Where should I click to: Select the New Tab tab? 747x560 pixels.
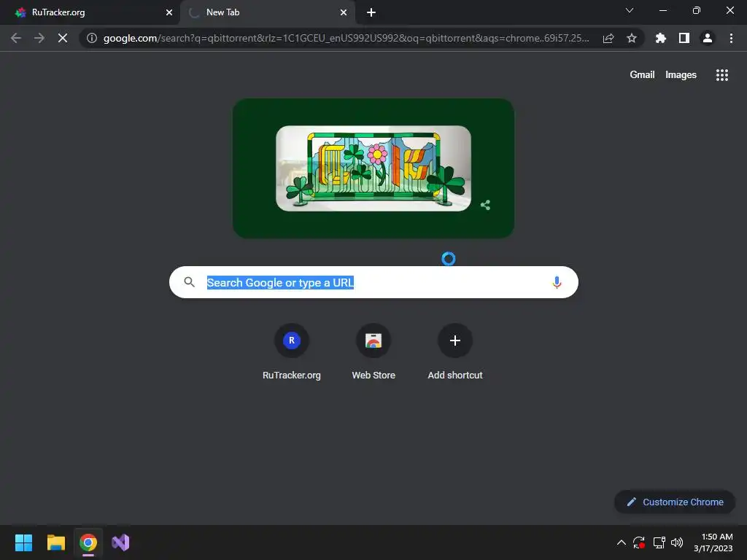pos(267,12)
